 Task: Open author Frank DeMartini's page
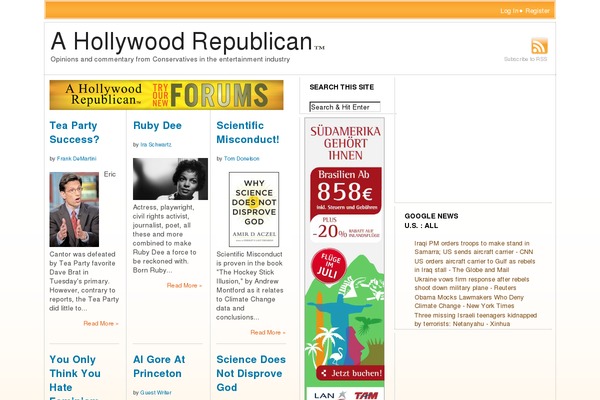click(77, 158)
